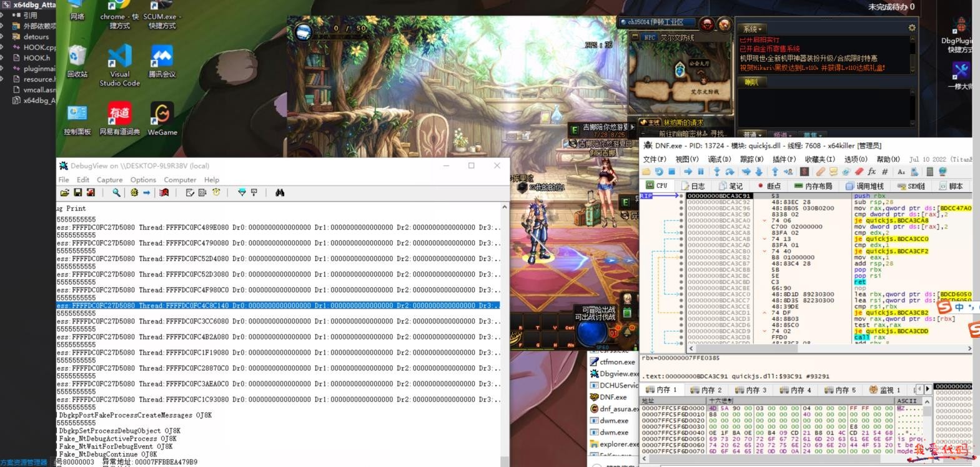Open 插件(P) menu in x64dbg
The height and width of the screenshot is (467, 980).
pyautogui.click(x=784, y=159)
